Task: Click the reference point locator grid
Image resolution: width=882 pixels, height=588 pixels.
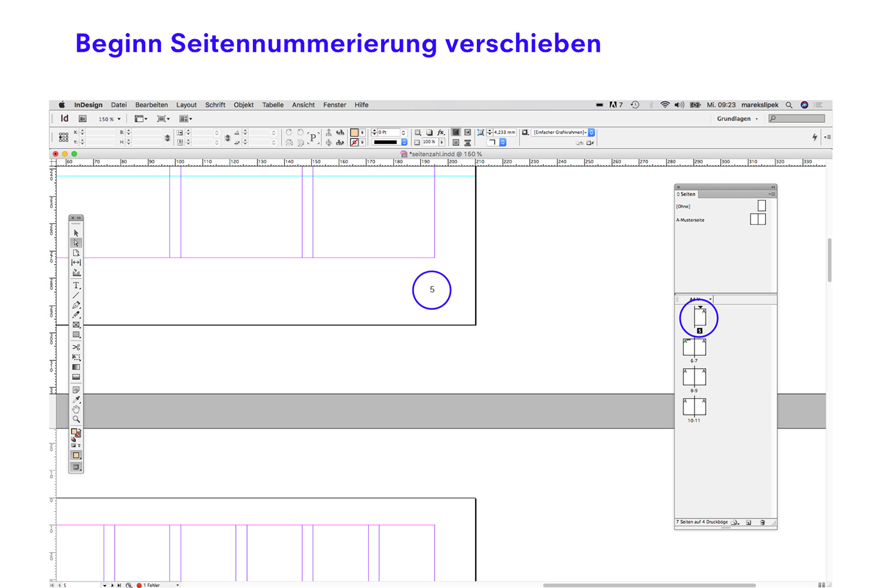Action: click(64, 137)
